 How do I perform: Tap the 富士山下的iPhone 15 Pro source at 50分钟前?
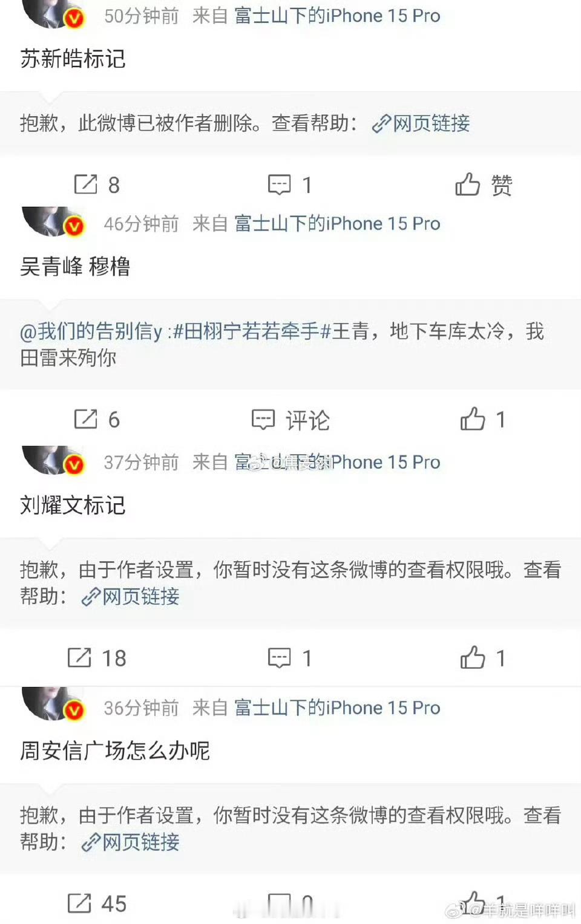337,16
